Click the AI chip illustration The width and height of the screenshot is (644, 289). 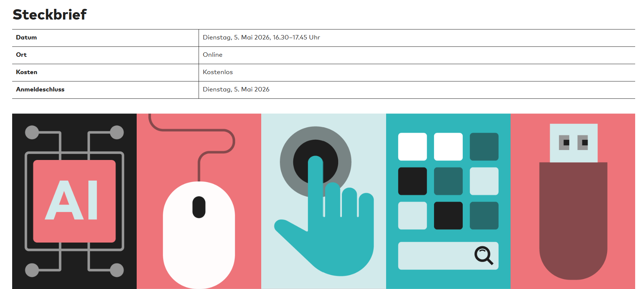click(x=74, y=201)
